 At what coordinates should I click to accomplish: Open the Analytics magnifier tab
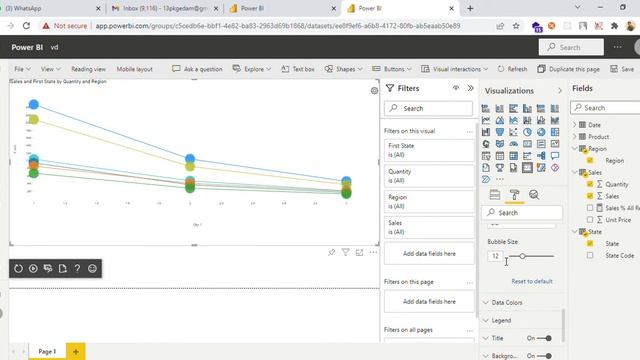[x=534, y=195]
